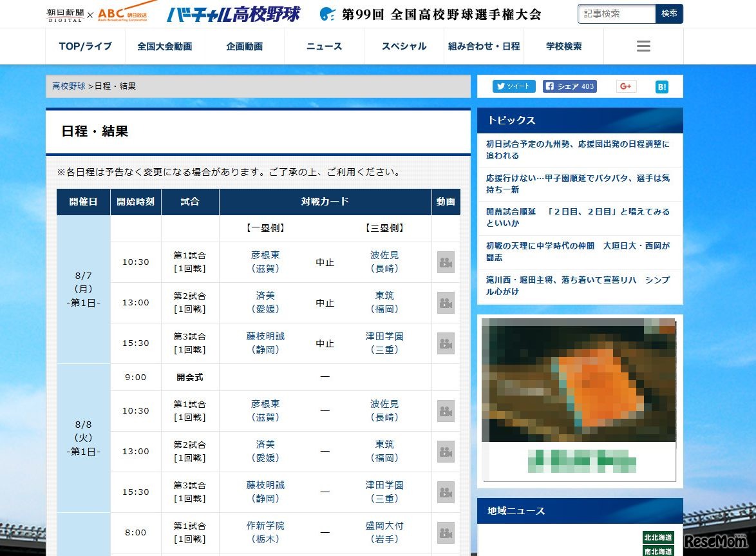The height and width of the screenshot is (556, 756).
Task: Click the 8/8 (火) 第1日 date cell
Action: tap(84, 438)
